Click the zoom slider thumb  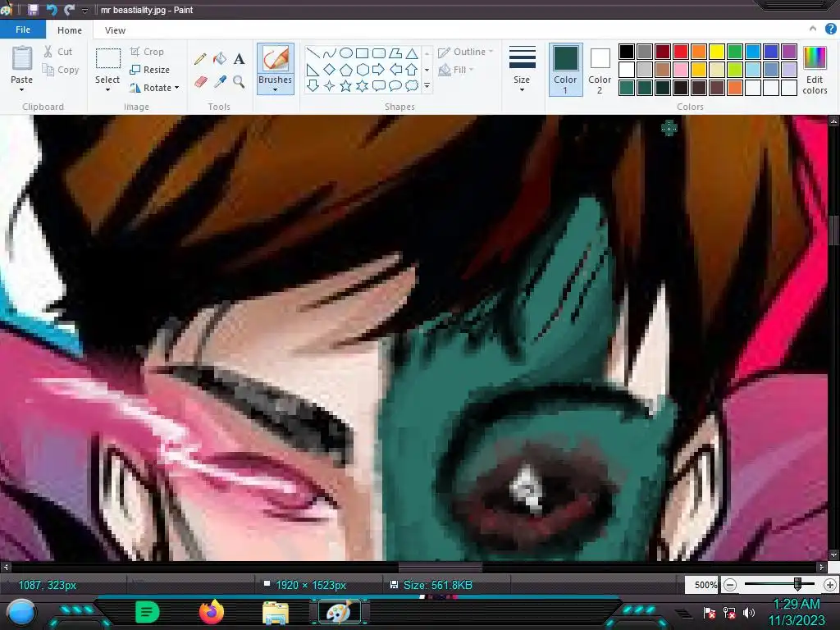[x=797, y=584]
